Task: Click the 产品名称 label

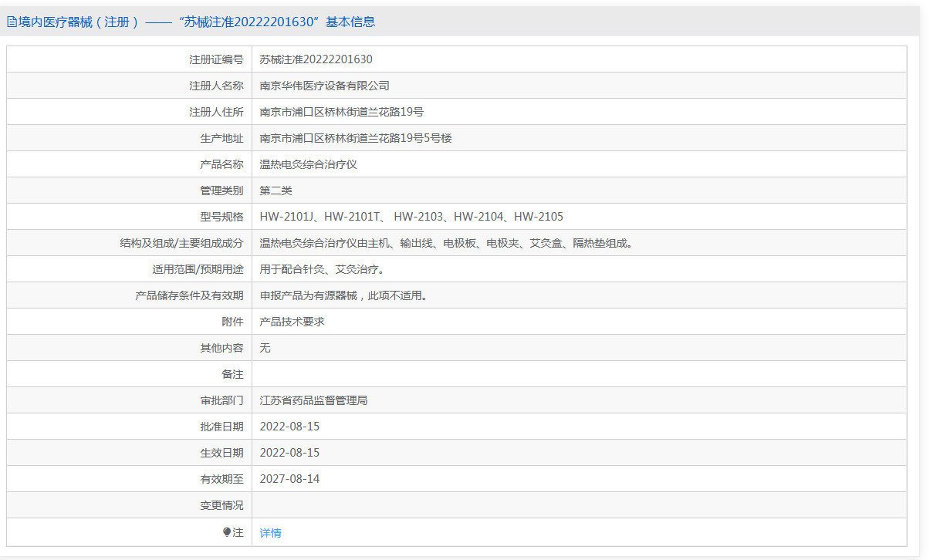Action: [221, 164]
